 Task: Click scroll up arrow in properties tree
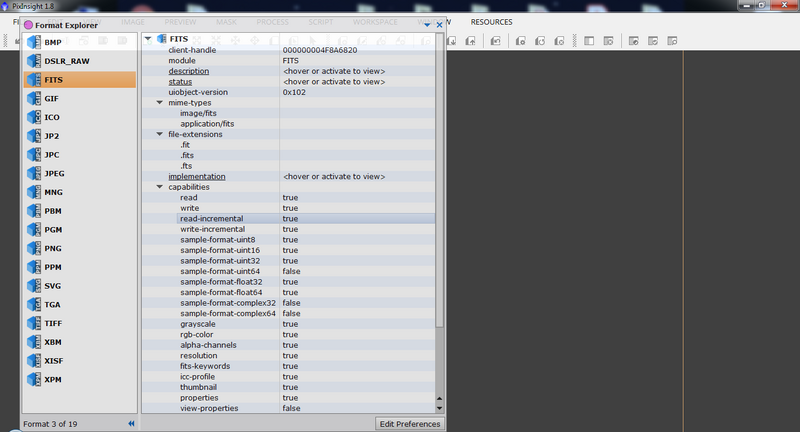coord(439,398)
